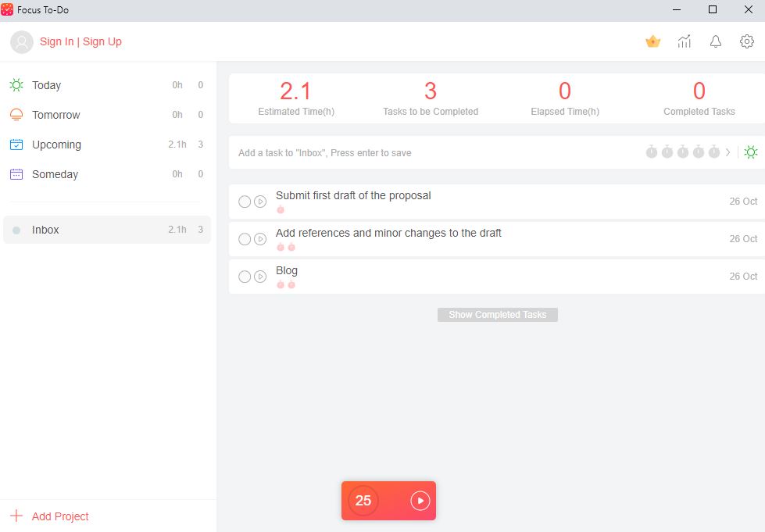Click the premium crown icon
The height and width of the screenshot is (532, 765).
pos(653,41)
